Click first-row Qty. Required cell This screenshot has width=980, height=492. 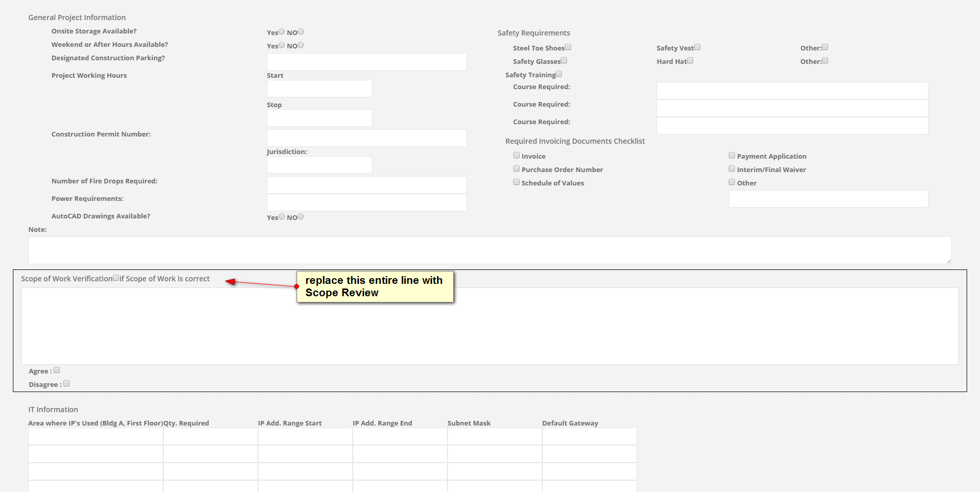click(x=211, y=436)
